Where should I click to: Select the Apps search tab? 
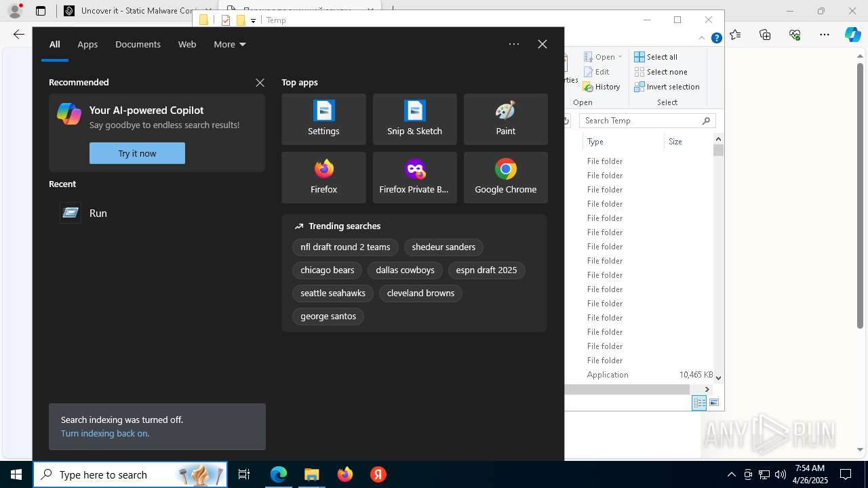click(87, 45)
